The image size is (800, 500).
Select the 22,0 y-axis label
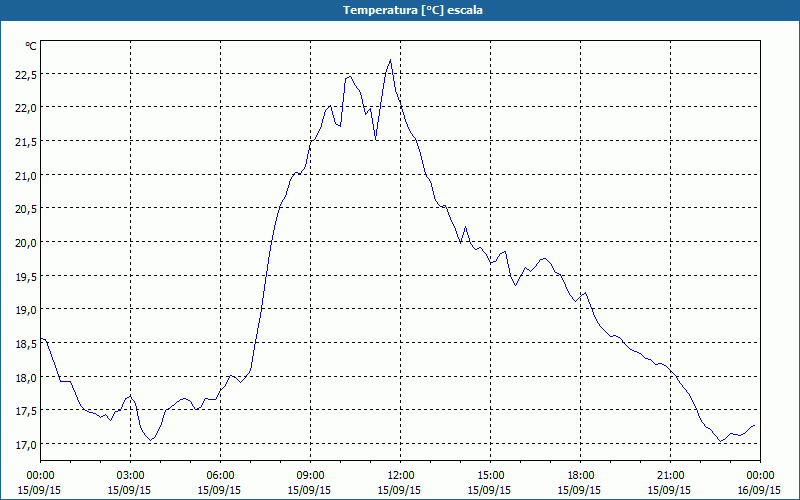pos(26,109)
